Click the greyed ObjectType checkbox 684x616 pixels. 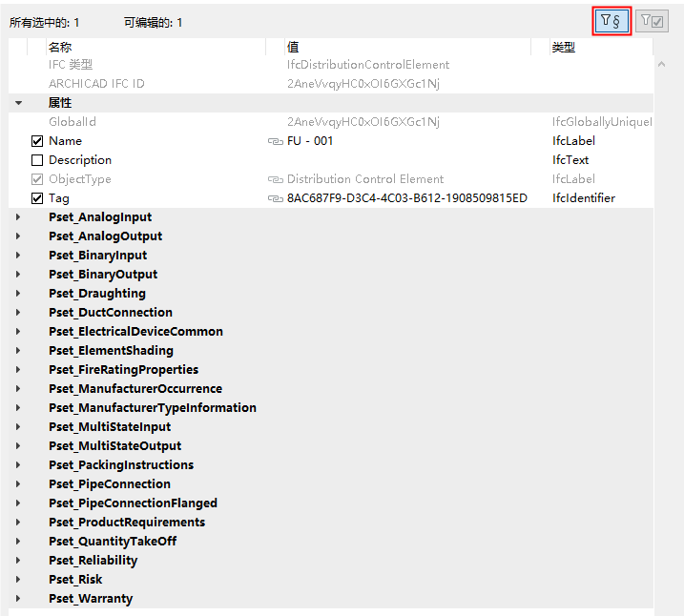coord(37,179)
